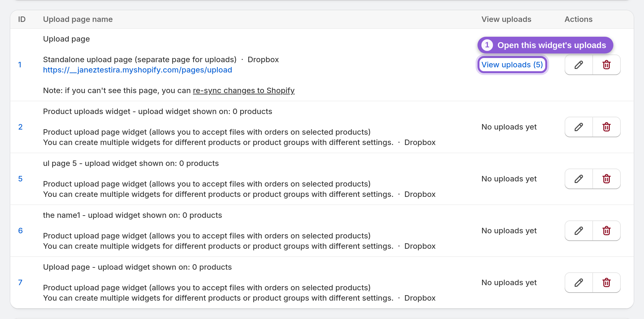
Task: Select 'No uploads yet' text in row 2
Action: (x=509, y=127)
